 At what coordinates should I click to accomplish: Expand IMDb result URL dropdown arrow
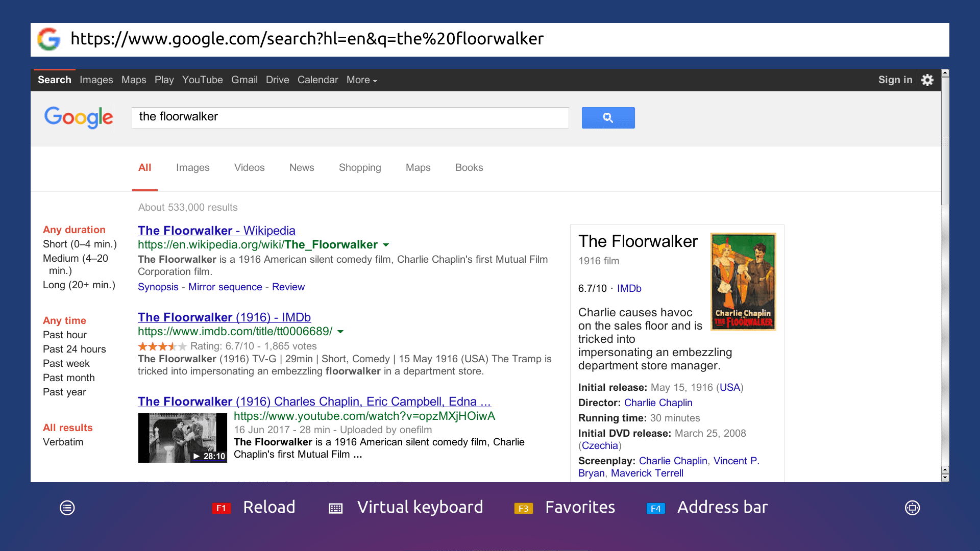340,332
